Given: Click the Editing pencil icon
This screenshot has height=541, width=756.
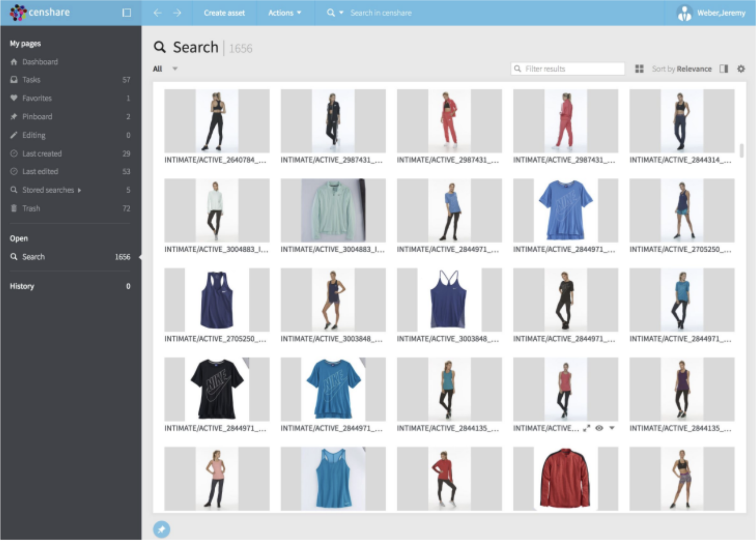Looking at the screenshot, I should 14,135.
